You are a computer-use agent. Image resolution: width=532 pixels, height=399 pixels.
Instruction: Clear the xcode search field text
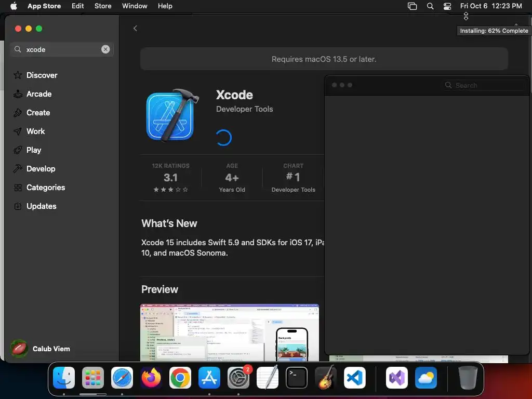pyautogui.click(x=105, y=49)
